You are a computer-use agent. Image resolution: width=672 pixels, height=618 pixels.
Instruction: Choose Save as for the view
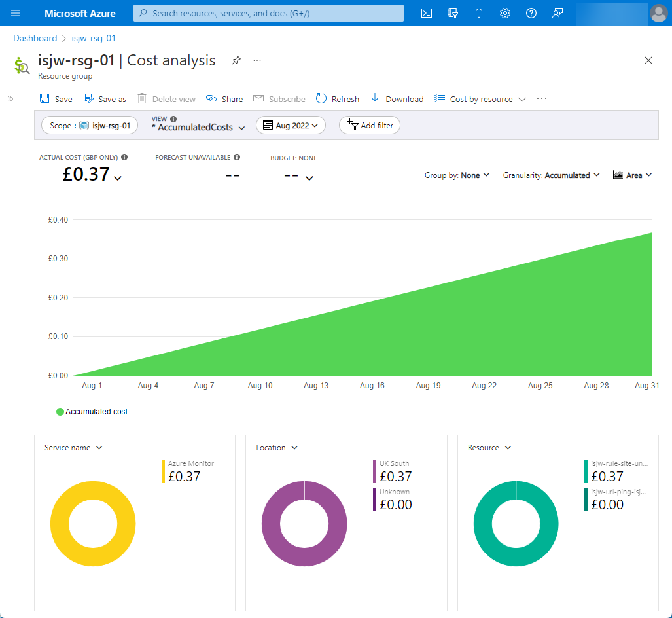105,99
